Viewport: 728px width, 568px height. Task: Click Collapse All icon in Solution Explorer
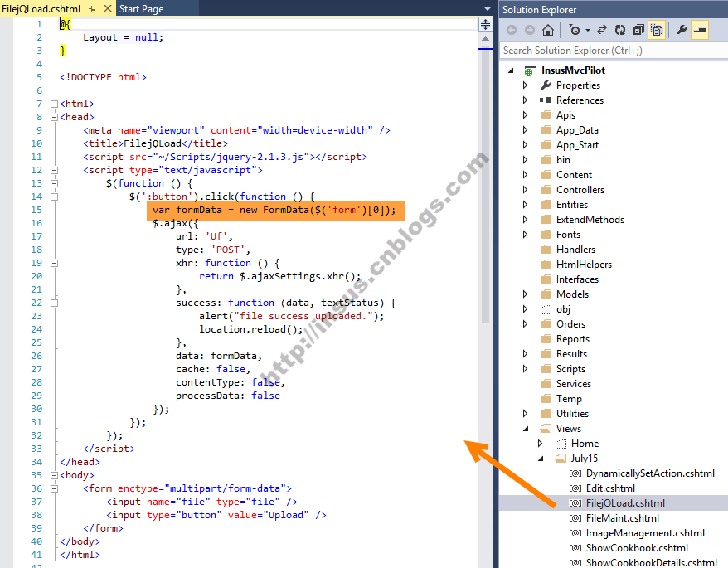point(638,30)
